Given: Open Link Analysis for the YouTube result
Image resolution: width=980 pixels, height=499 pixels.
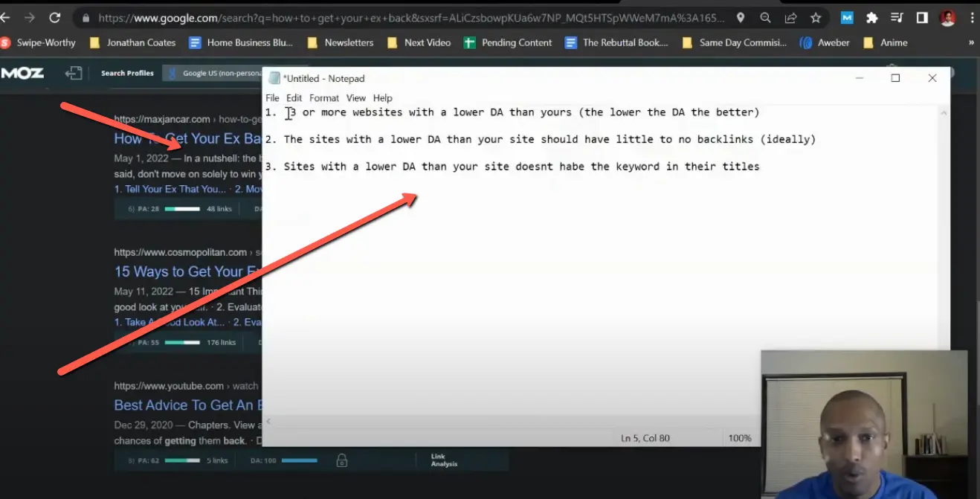Looking at the screenshot, I should 442,459.
